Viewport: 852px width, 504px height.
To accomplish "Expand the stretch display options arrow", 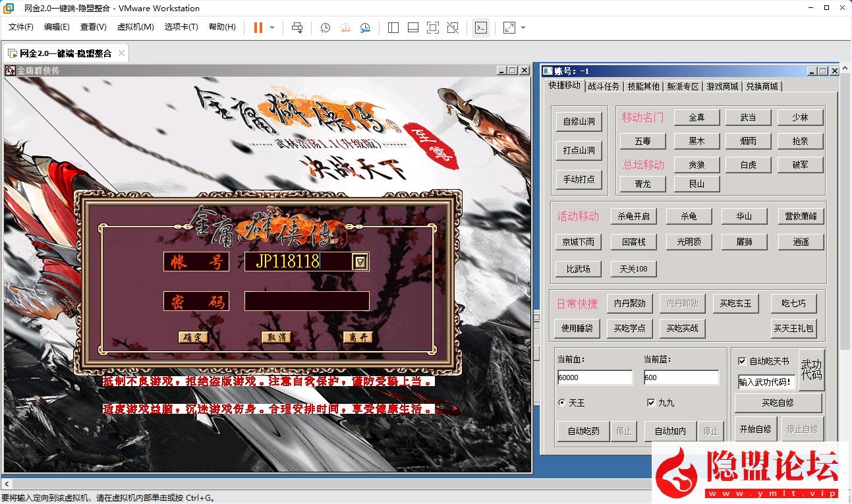I will (523, 28).
